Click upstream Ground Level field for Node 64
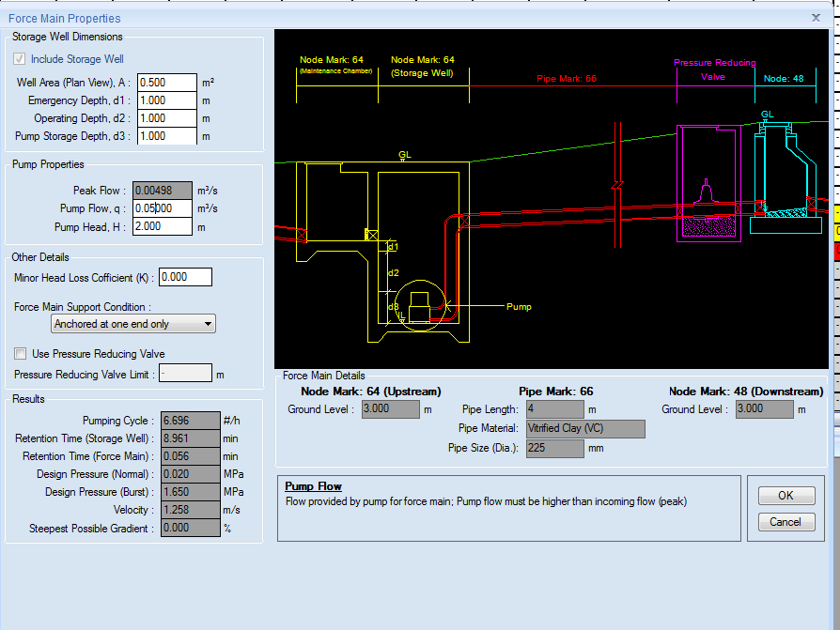The width and height of the screenshot is (840, 630). click(391, 409)
